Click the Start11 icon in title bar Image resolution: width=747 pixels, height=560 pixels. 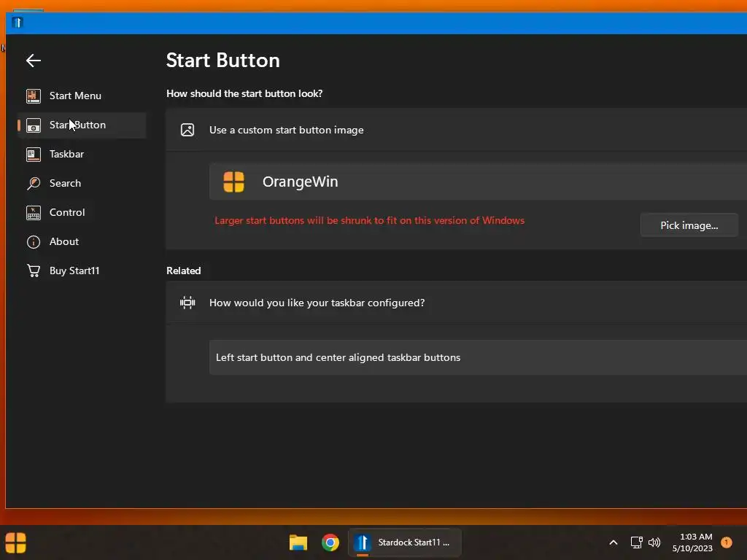[18, 23]
